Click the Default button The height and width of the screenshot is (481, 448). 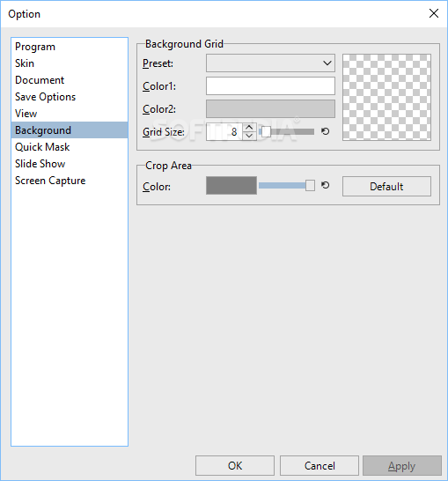386,186
